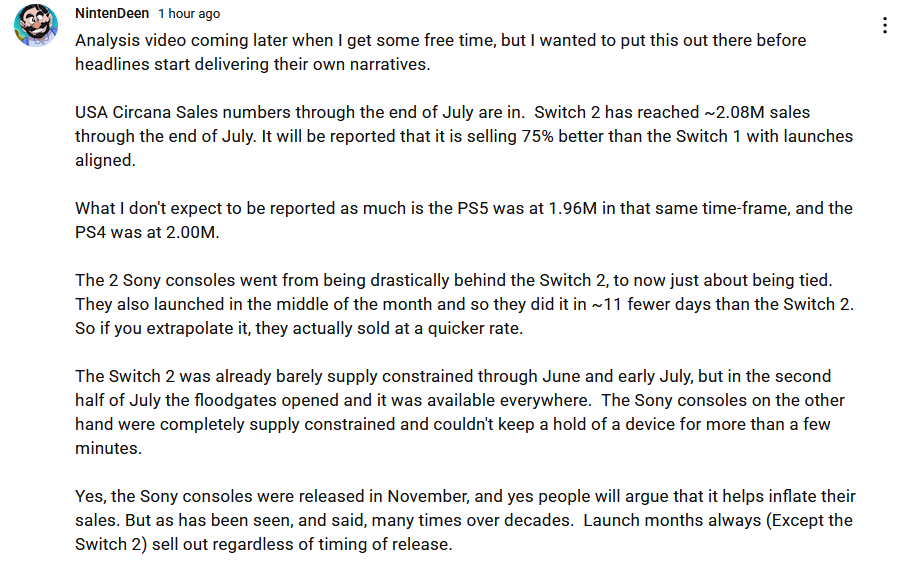
Task: Open the three-dot comment options menu
Action: pos(885,25)
